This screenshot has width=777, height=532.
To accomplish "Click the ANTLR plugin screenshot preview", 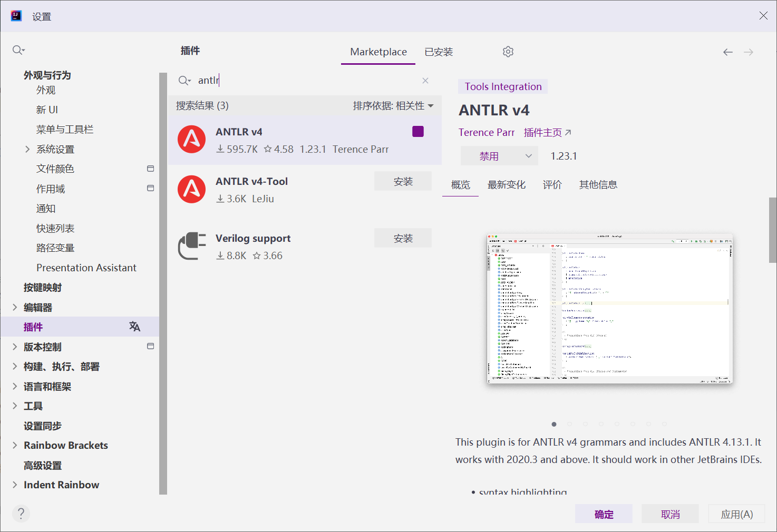I will click(x=610, y=309).
